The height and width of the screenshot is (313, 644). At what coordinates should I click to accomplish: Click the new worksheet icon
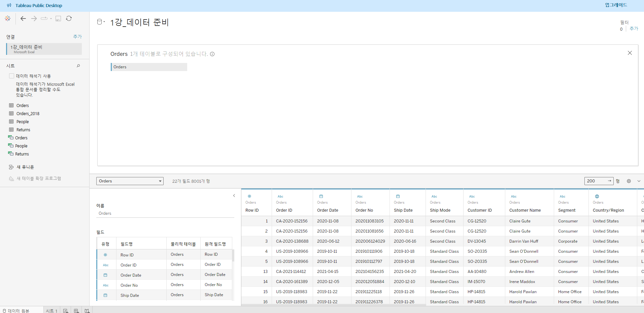click(66, 310)
